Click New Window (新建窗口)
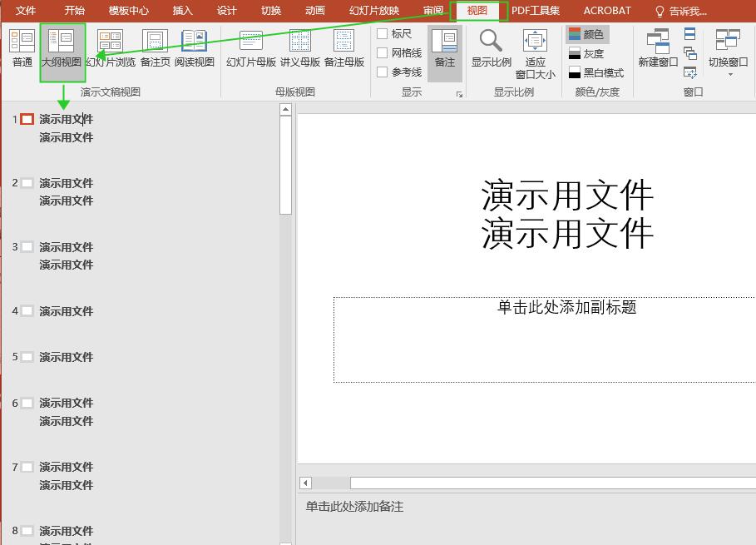 pos(658,49)
